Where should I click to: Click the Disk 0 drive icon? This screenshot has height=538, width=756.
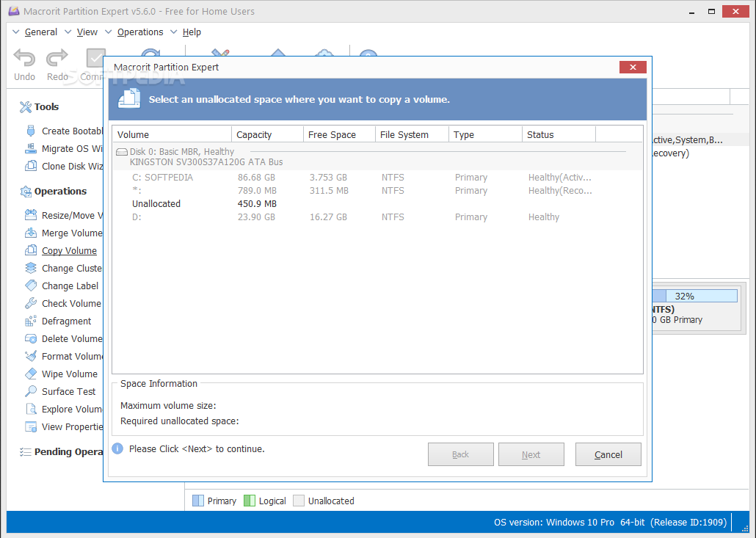[x=122, y=152]
